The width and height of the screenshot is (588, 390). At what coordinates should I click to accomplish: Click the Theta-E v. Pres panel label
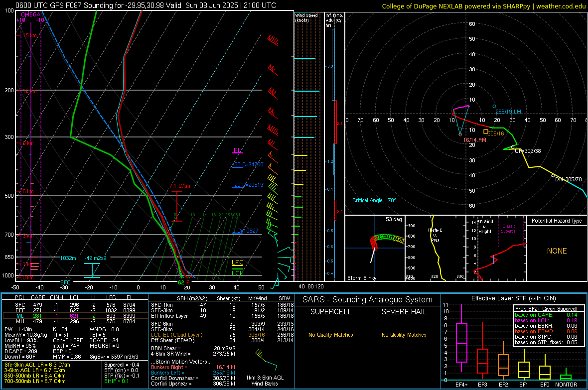(435, 235)
